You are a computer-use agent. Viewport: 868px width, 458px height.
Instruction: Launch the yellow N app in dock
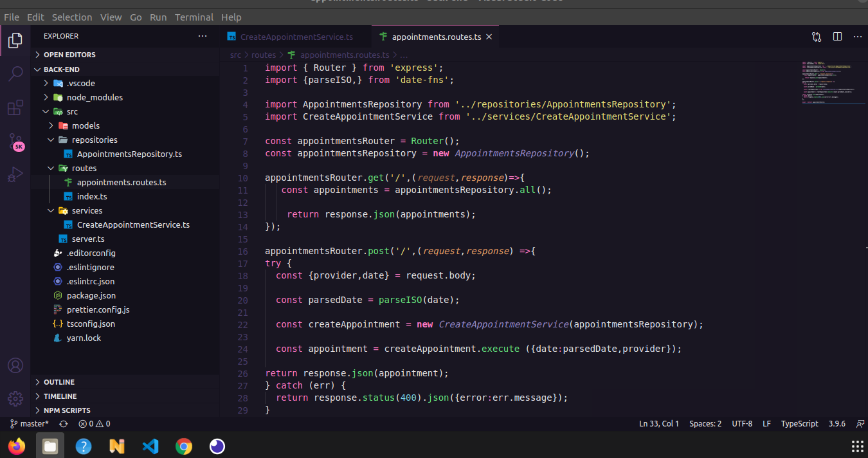click(x=117, y=446)
